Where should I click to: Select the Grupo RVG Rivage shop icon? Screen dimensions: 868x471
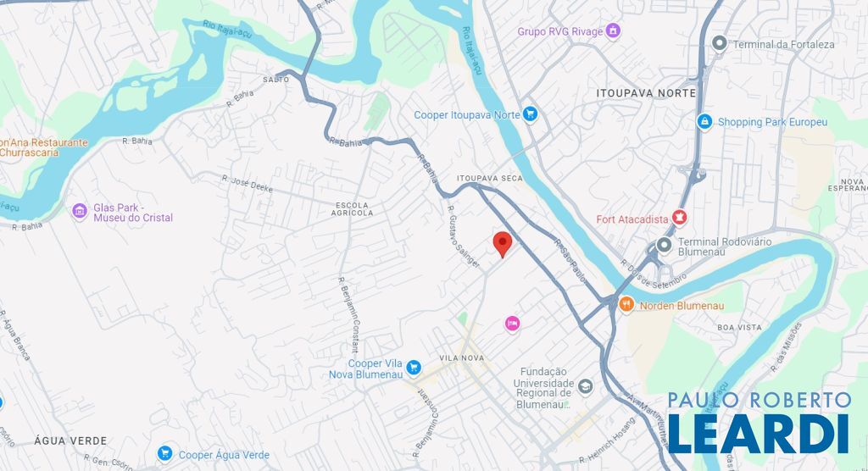(x=612, y=31)
